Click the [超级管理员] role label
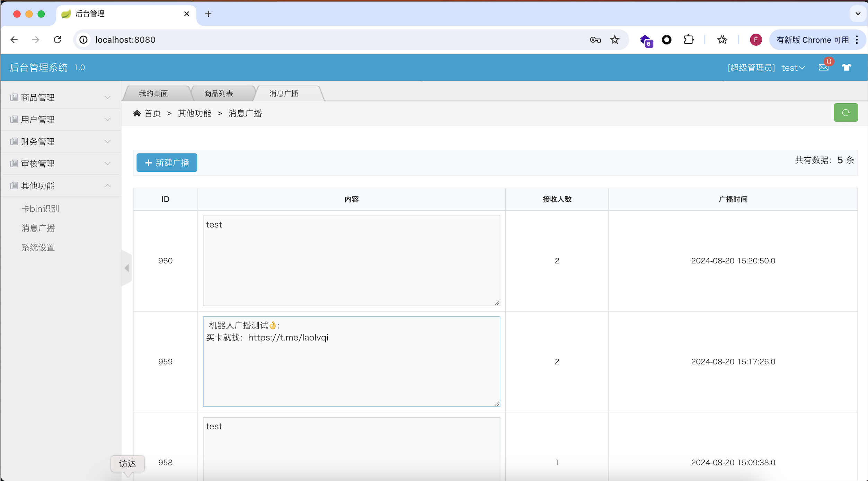Screen dimensions: 868x481 pyautogui.click(x=751, y=68)
